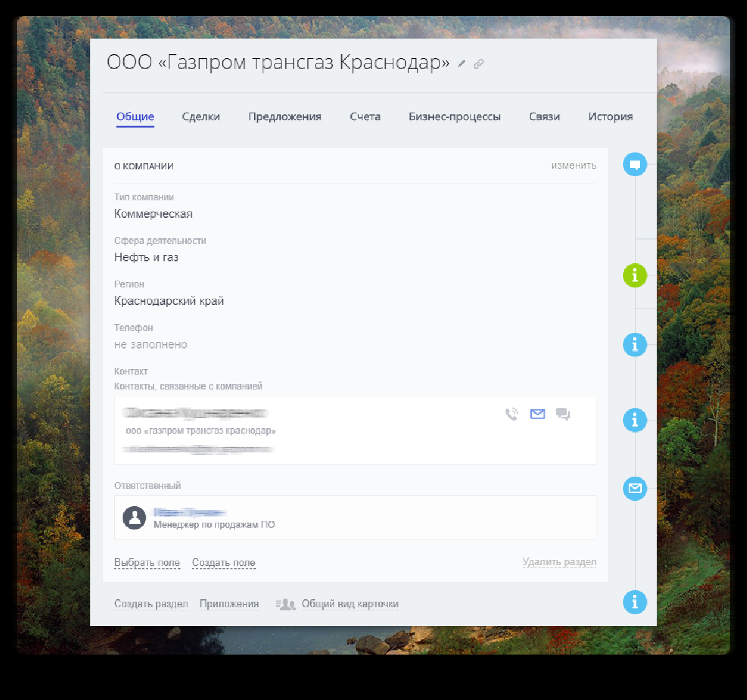747x700 pixels.
Task: Click the Удалить раздел link
Action: [560, 562]
